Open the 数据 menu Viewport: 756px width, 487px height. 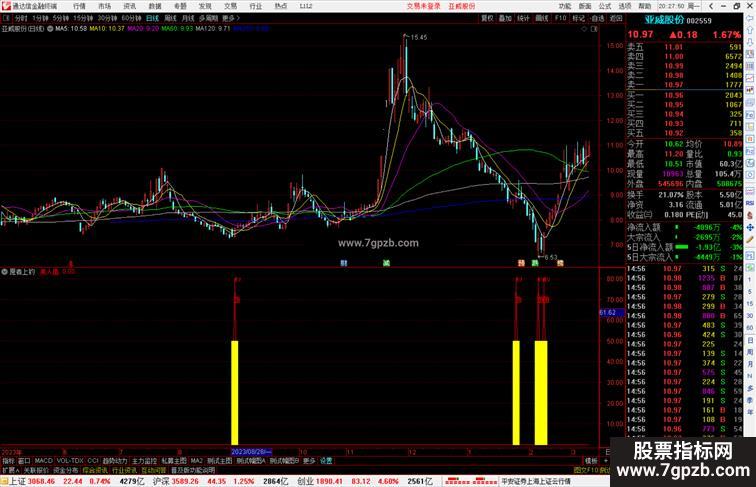[x=155, y=6]
